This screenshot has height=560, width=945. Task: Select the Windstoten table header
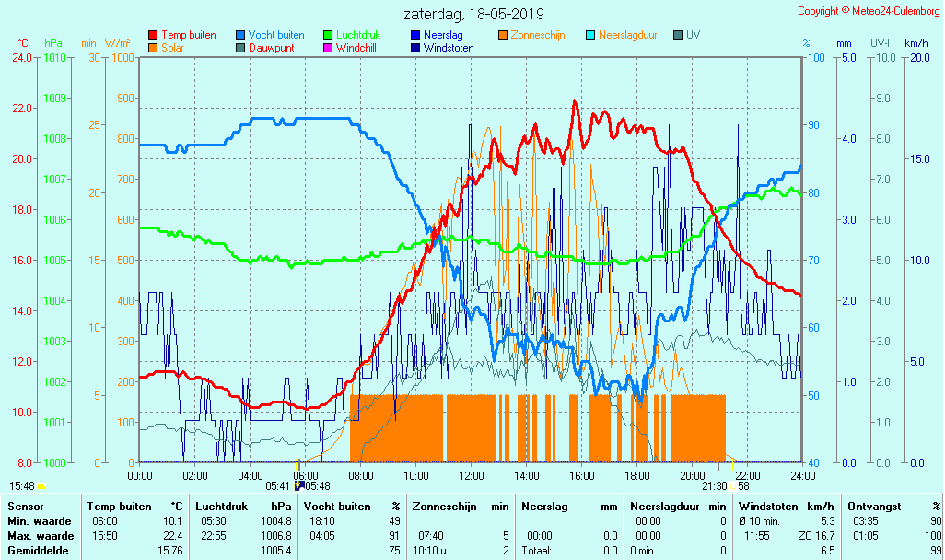(772, 507)
